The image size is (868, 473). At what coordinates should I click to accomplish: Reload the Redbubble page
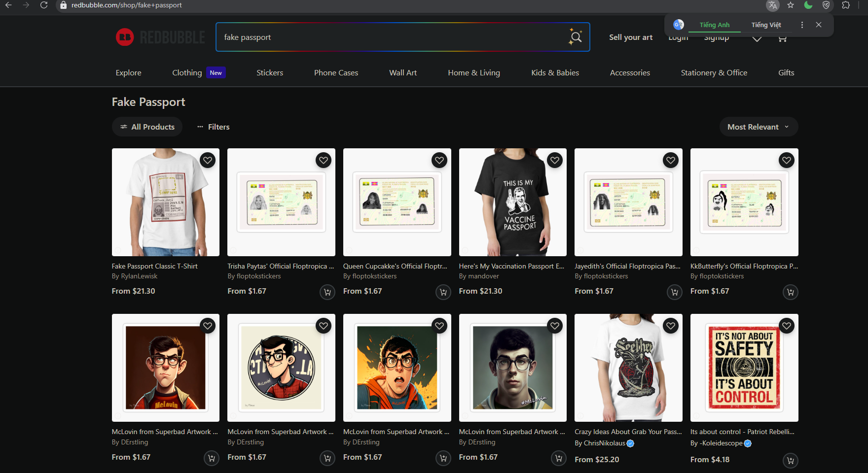(44, 5)
